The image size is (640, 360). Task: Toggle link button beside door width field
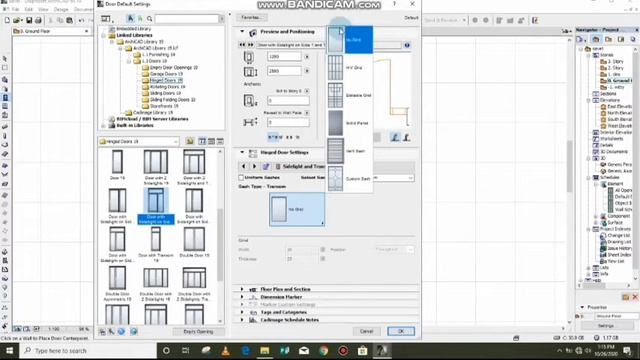click(307, 56)
